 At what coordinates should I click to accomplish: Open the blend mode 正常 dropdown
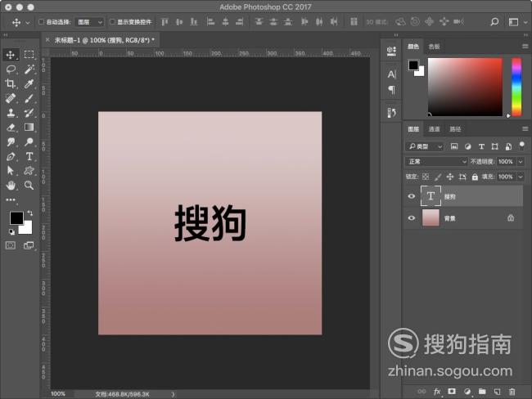[x=436, y=162]
